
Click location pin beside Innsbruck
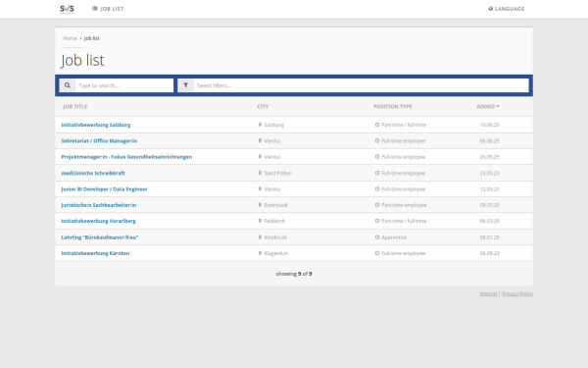tap(260, 237)
